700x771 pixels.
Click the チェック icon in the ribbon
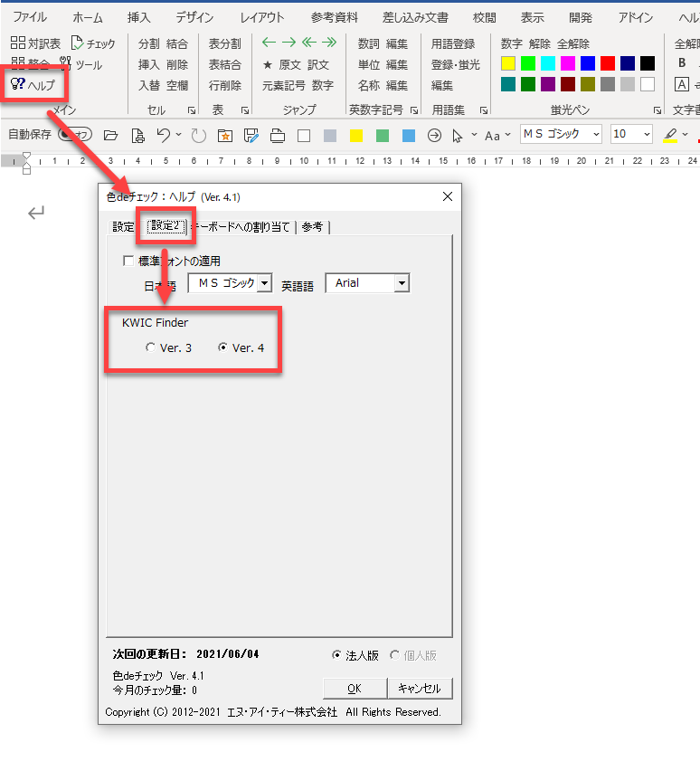[93, 43]
